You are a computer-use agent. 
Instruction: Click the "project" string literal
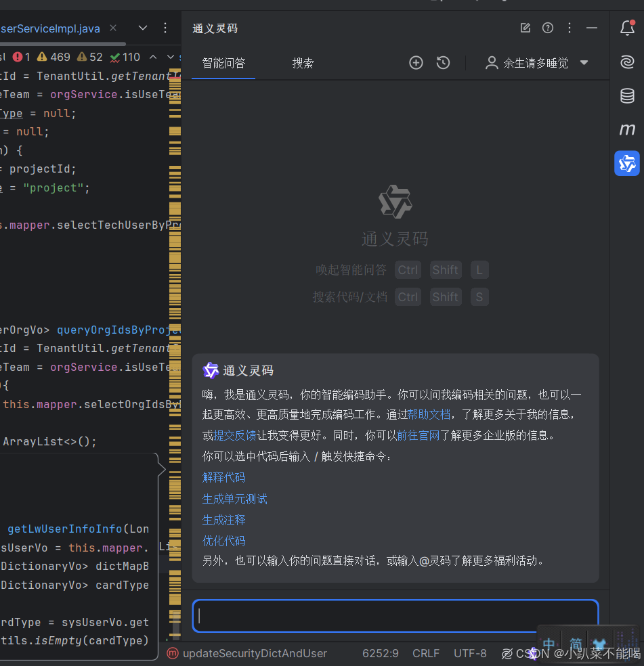53,187
